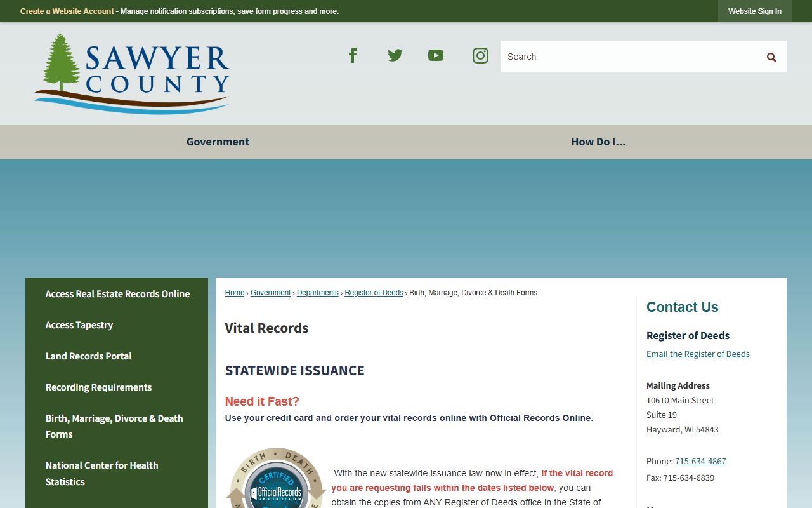Click the 10610 Main Street address line
This screenshot has width=812, height=508.
point(680,400)
